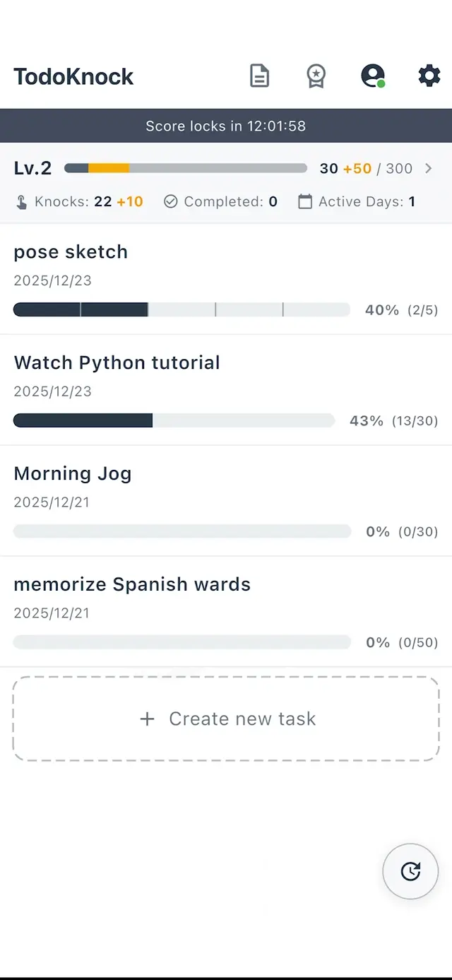
Task: Tap the Score locks countdown banner
Action: (226, 126)
